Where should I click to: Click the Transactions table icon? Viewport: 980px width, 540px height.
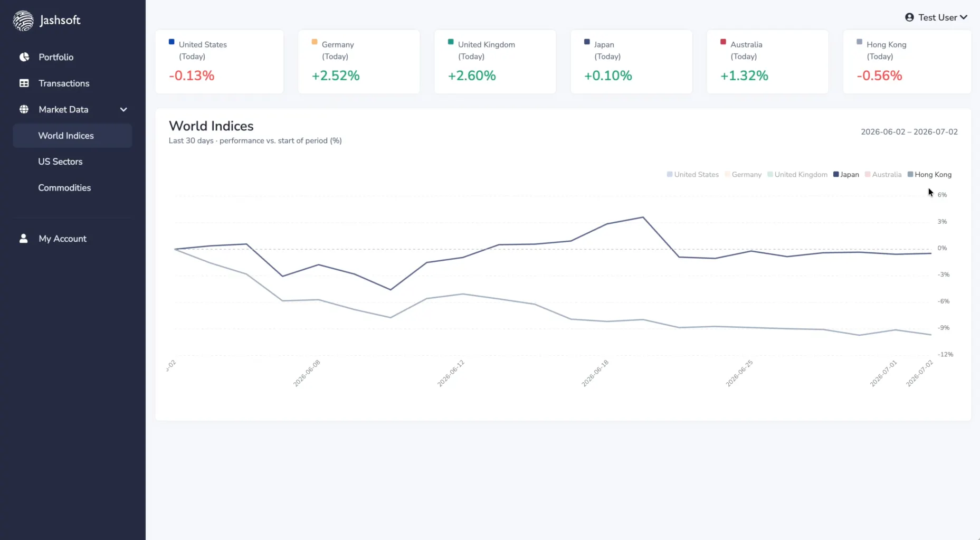click(x=24, y=83)
